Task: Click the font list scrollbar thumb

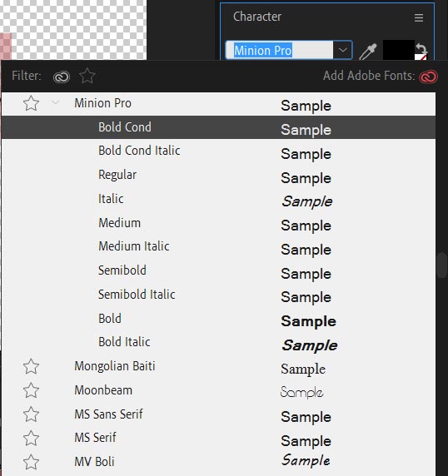Action: (x=442, y=265)
